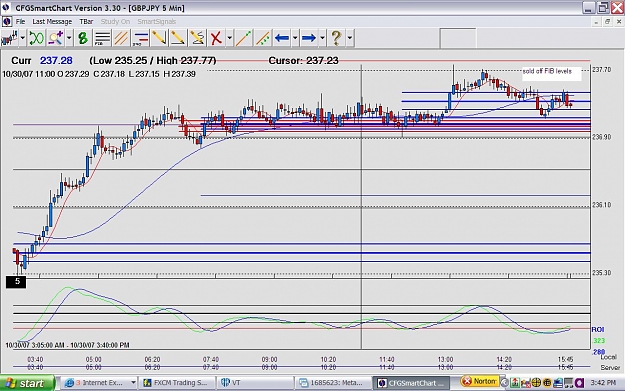Click the Low 235.25 / High 237.77 text
The height and width of the screenshot is (391, 625).
pos(153,61)
